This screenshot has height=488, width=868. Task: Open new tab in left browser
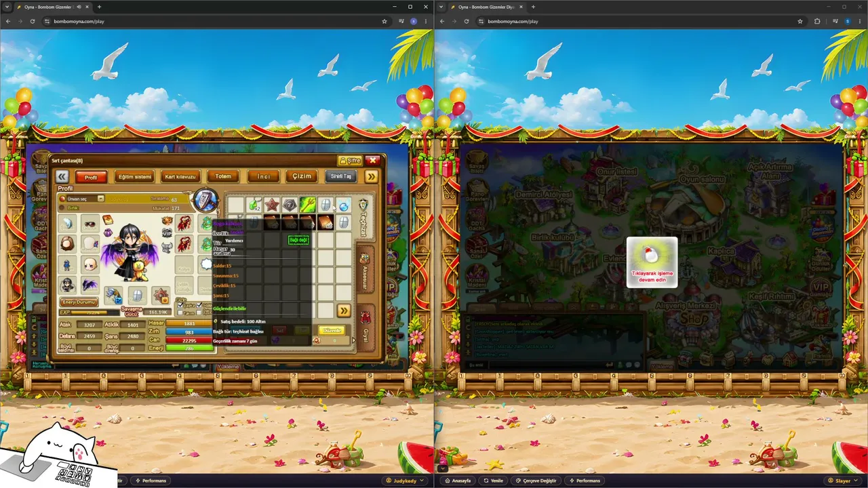click(100, 7)
